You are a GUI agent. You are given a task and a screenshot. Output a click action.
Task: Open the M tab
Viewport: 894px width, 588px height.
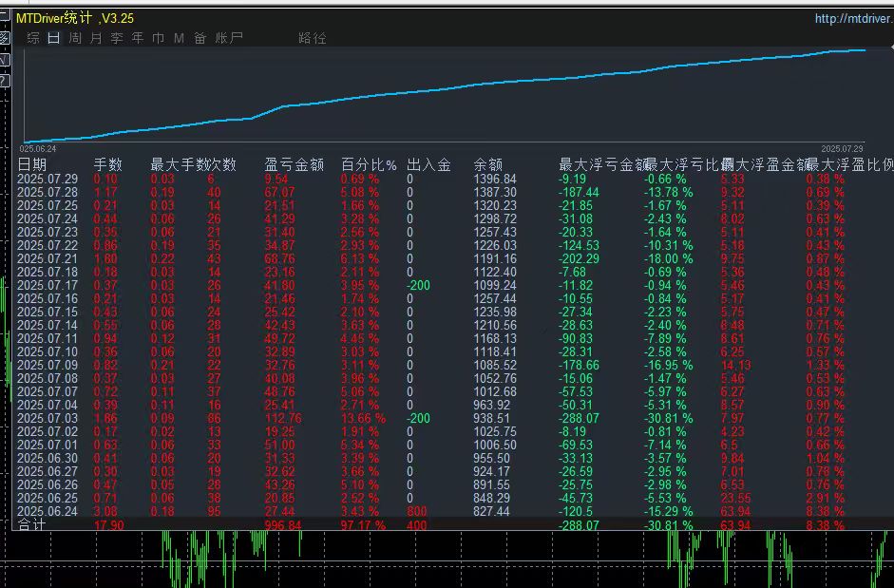point(179,38)
